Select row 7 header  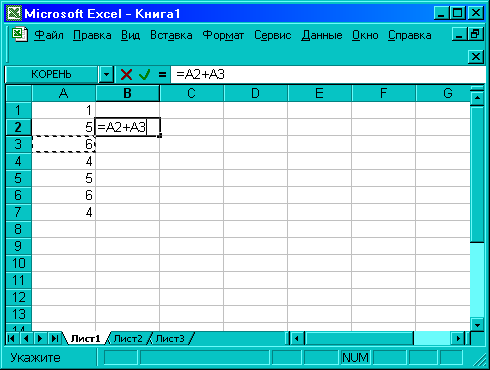(18, 212)
